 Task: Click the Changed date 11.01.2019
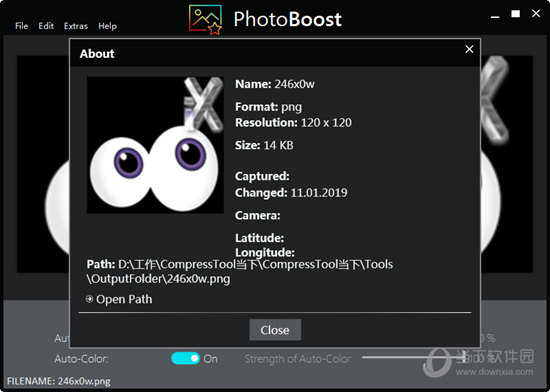coord(319,192)
